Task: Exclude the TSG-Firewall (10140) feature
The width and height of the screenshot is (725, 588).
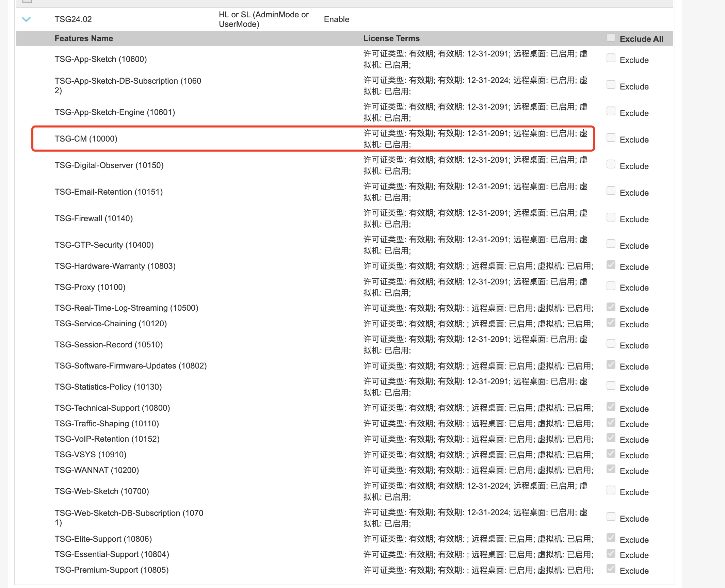Action: (x=611, y=217)
